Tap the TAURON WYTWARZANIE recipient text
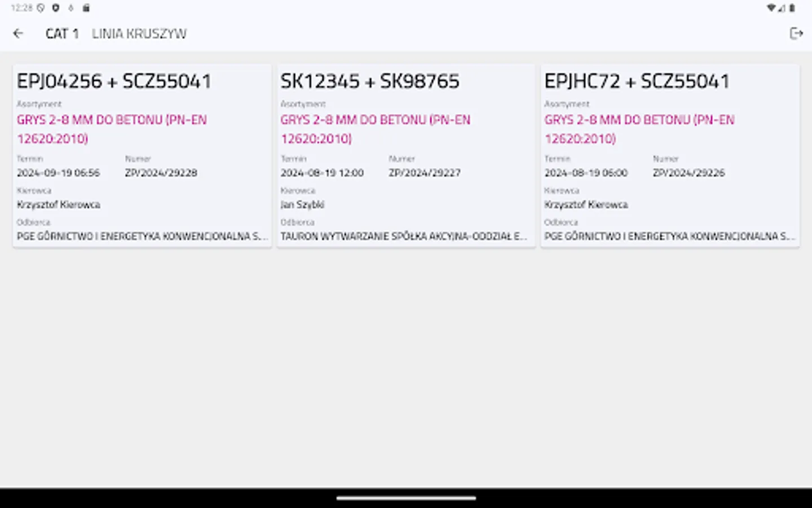 coord(404,237)
